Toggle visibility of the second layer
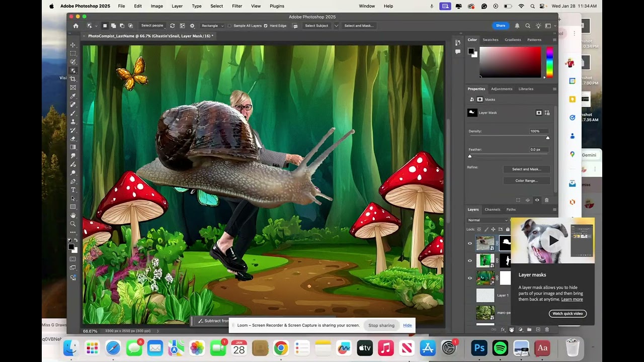 [x=470, y=260]
